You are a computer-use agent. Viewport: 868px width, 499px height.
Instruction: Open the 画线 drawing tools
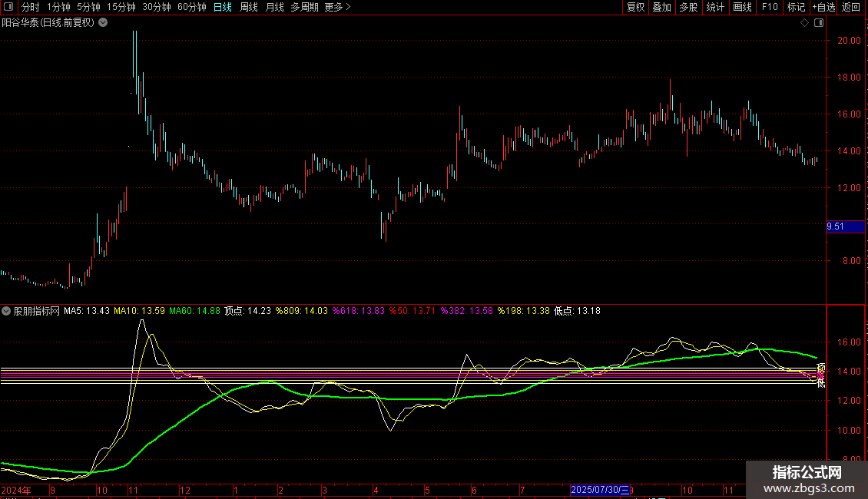point(742,7)
